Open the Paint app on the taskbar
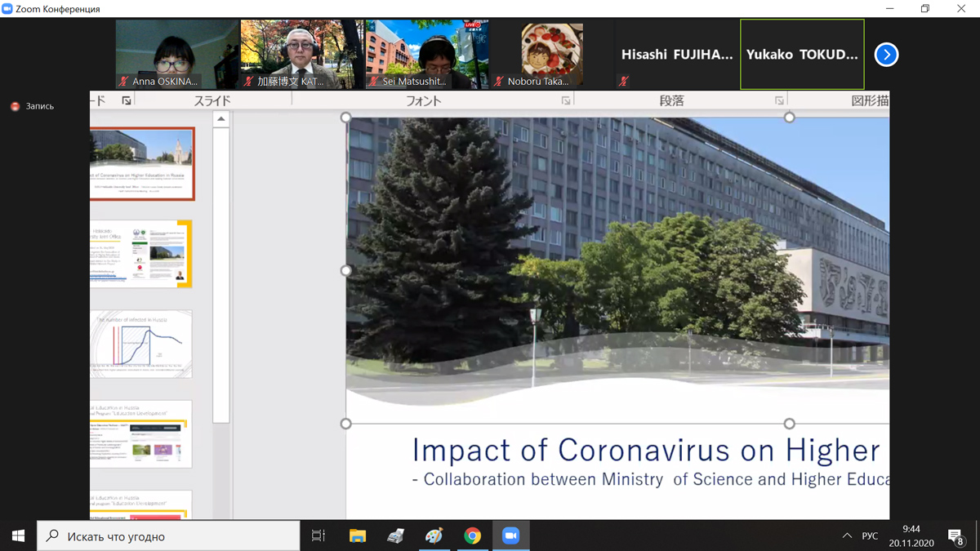 [x=434, y=535]
